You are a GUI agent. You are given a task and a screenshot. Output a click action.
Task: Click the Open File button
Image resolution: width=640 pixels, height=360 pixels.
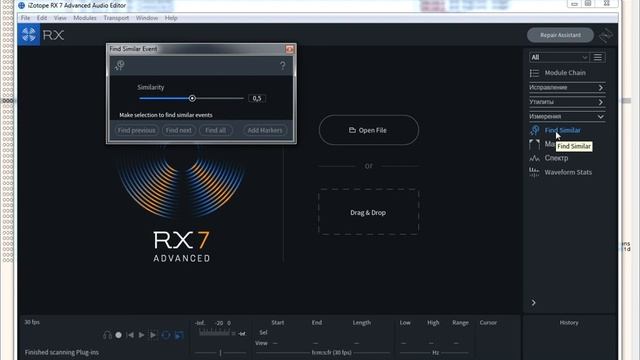pyautogui.click(x=369, y=130)
